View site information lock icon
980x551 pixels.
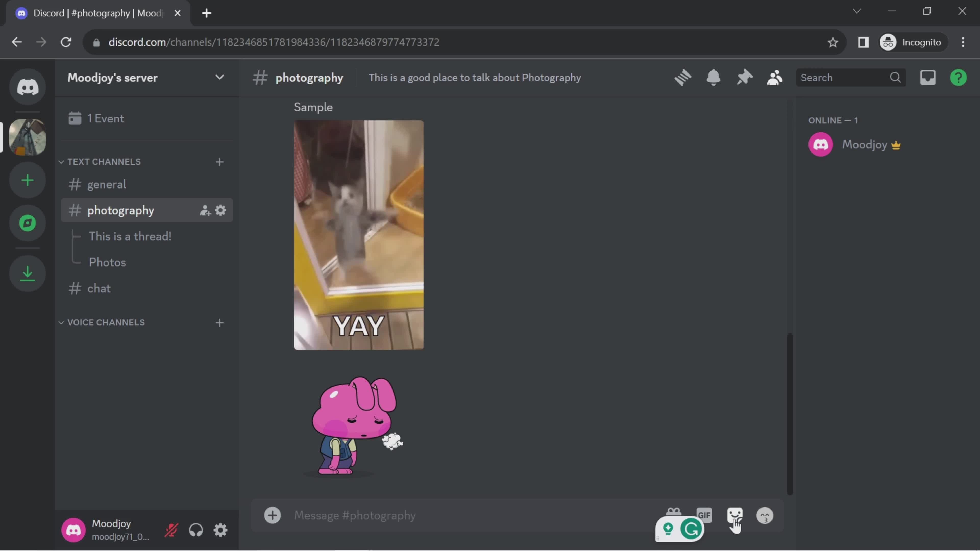96,42
